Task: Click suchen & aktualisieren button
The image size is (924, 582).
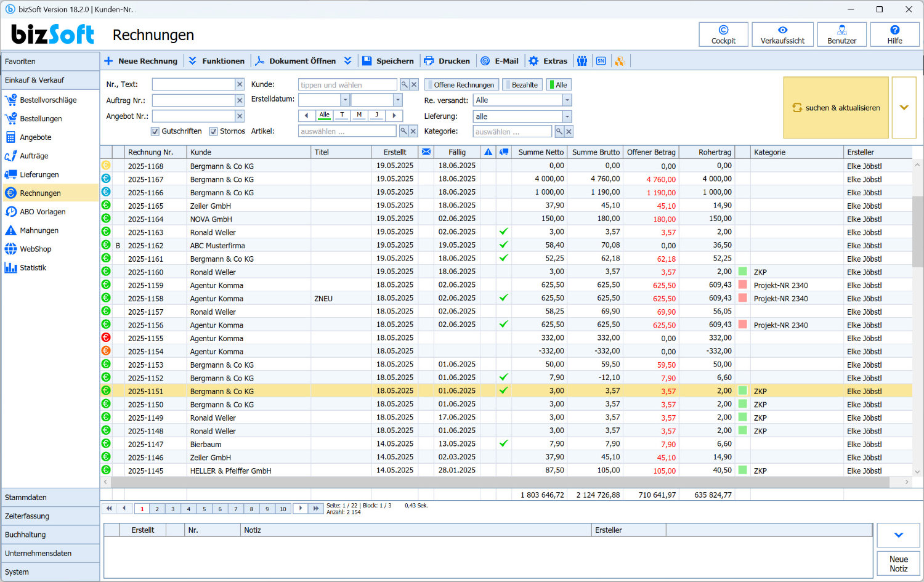Action: (x=836, y=107)
